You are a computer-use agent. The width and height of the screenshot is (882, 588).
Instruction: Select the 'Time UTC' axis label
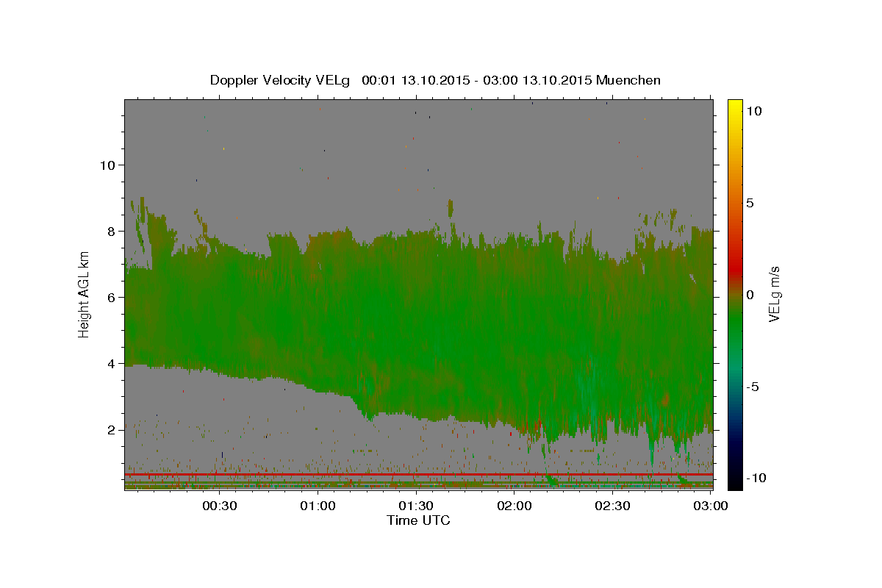[x=418, y=520]
